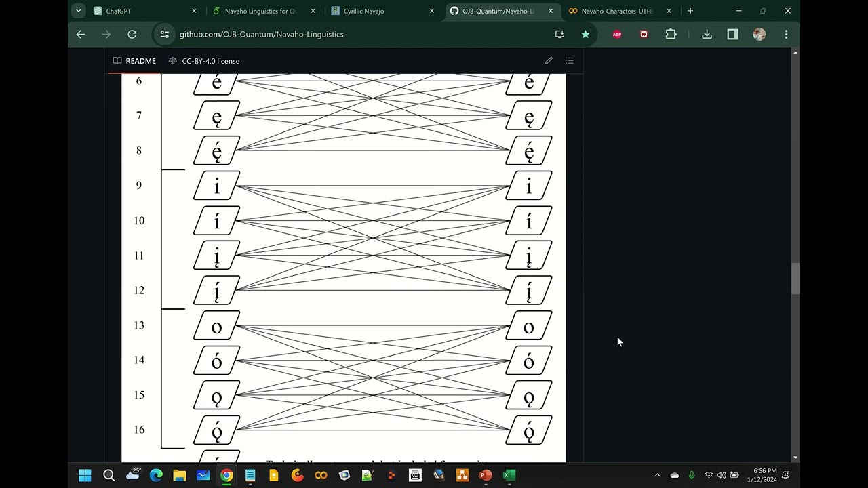This screenshot has width=868, height=488.
Task: Edit the README with the pencil icon
Action: point(549,61)
